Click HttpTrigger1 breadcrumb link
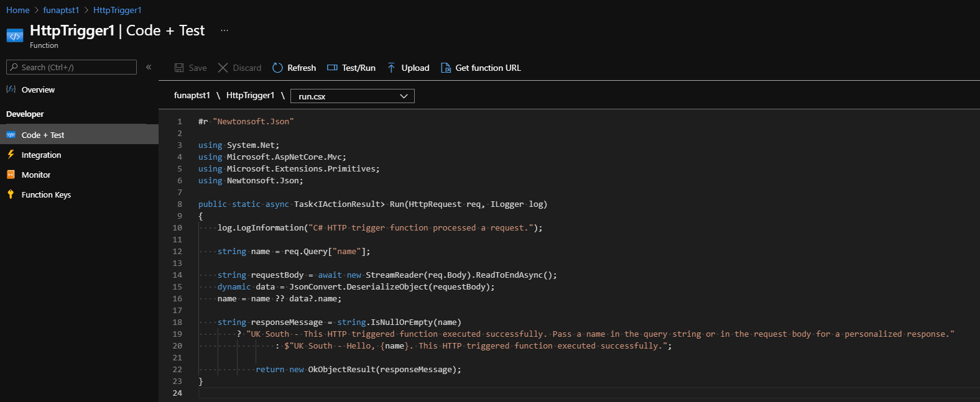This screenshot has height=402, width=980. (118, 10)
